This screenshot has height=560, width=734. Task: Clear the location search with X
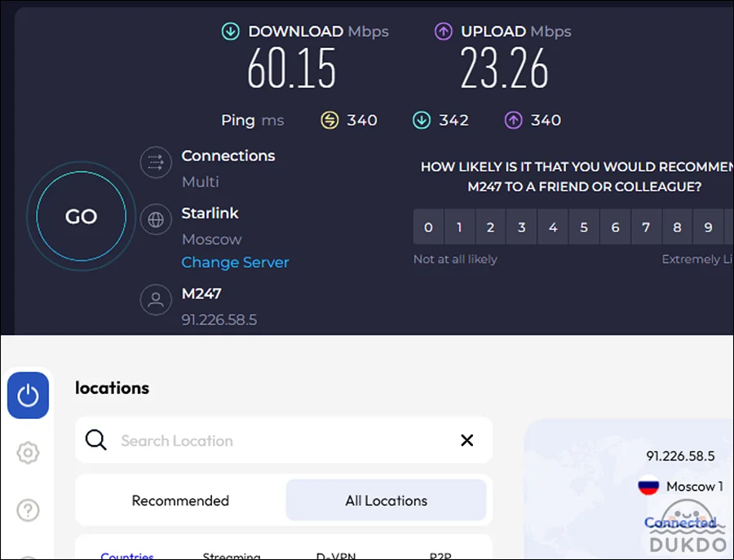466,440
